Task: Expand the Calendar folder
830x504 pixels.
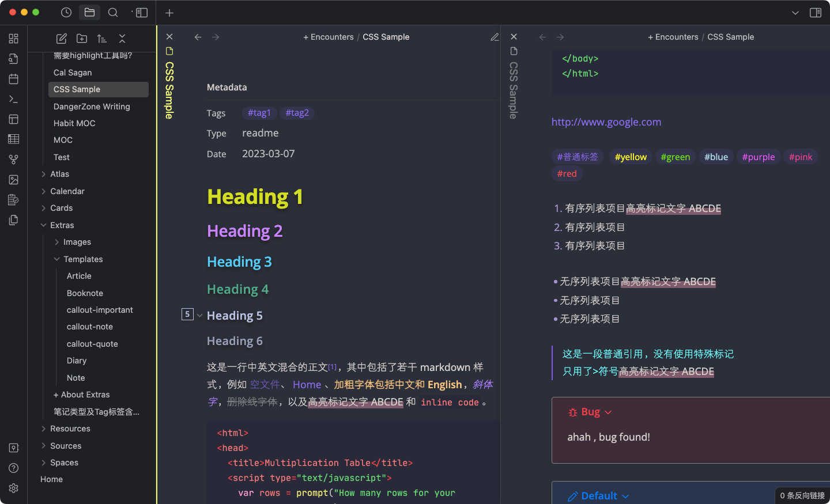Action: point(43,191)
